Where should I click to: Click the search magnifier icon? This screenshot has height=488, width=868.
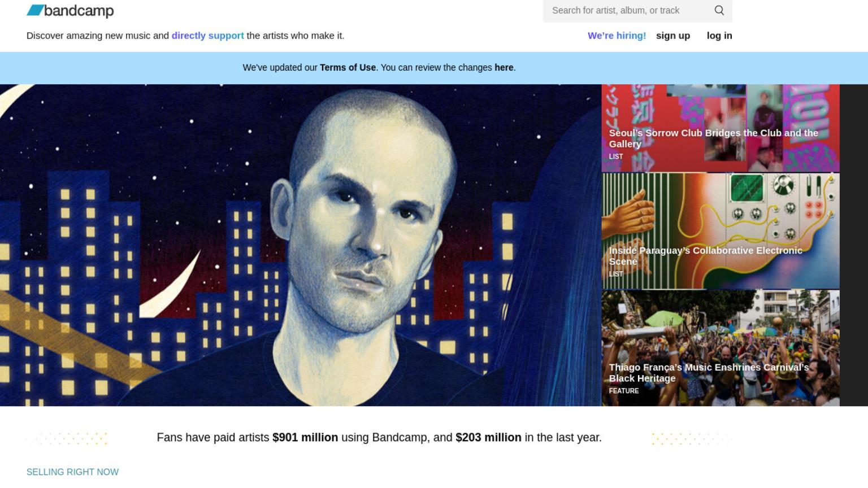coord(719,10)
